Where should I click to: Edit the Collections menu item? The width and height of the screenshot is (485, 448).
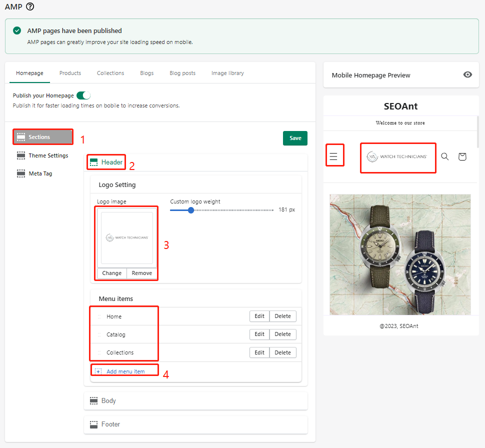click(x=259, y=352)
